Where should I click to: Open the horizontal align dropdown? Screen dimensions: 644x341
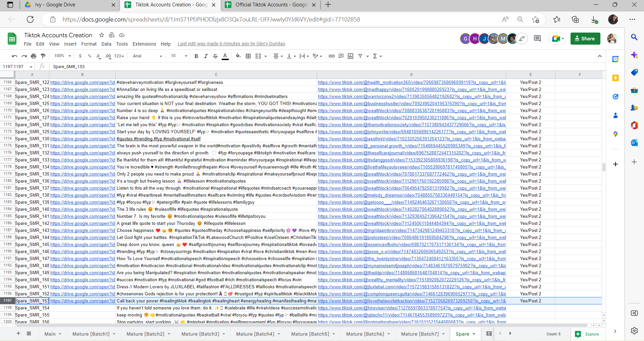pyautogui.click(x=278, y=56)
